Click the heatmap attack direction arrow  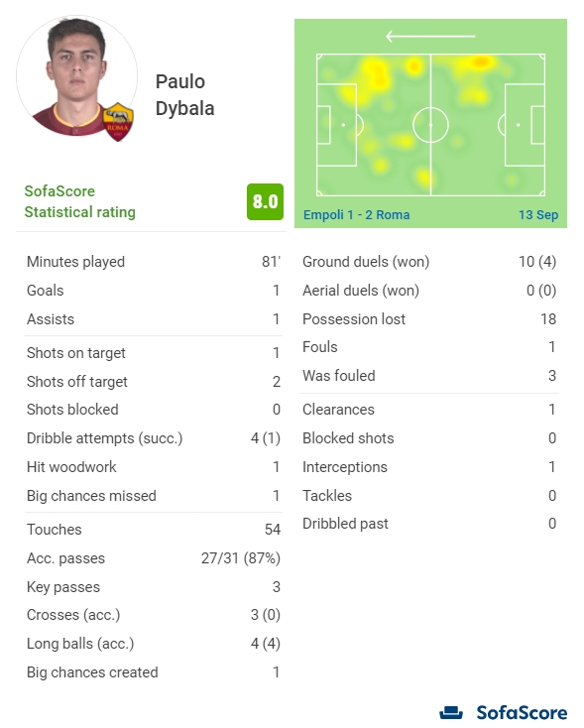pos(430,36)
